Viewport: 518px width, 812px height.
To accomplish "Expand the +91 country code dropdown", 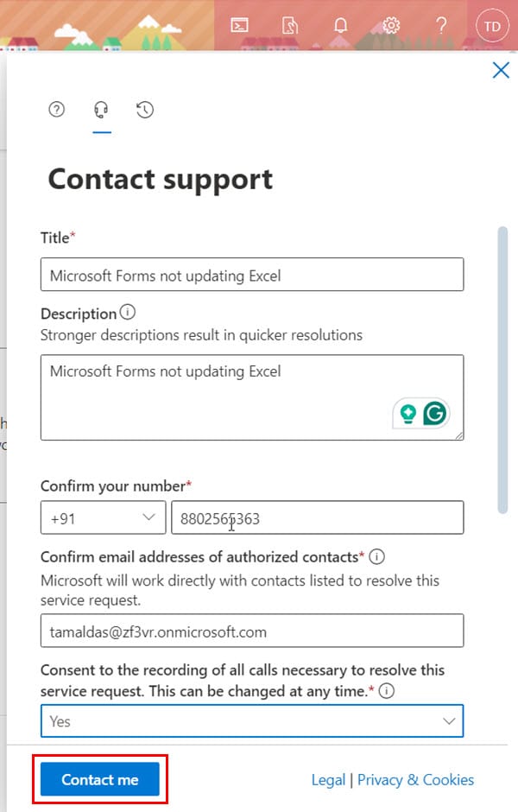I will [x=103, y=517].
